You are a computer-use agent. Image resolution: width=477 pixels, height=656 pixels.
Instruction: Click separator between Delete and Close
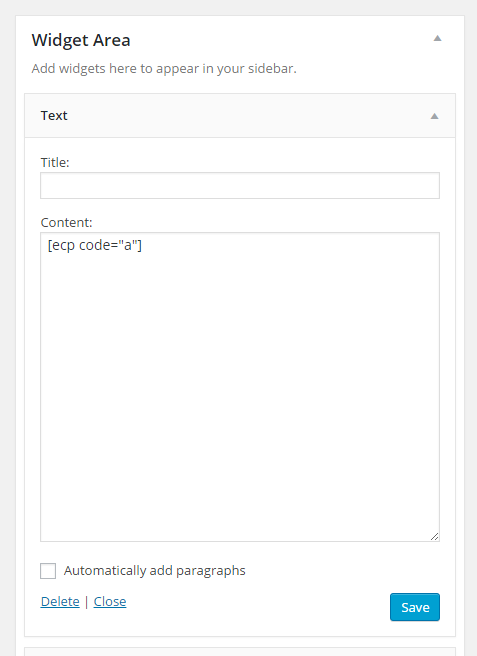(x=86, y=602)
